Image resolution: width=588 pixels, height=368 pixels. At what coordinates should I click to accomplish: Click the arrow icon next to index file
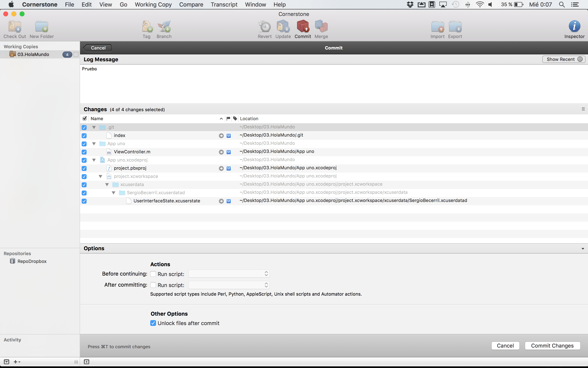221,136
